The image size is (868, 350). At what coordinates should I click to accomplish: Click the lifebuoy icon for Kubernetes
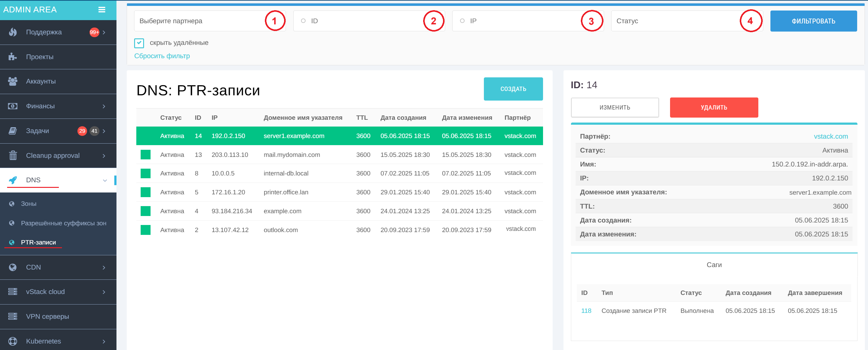[13, 341]
